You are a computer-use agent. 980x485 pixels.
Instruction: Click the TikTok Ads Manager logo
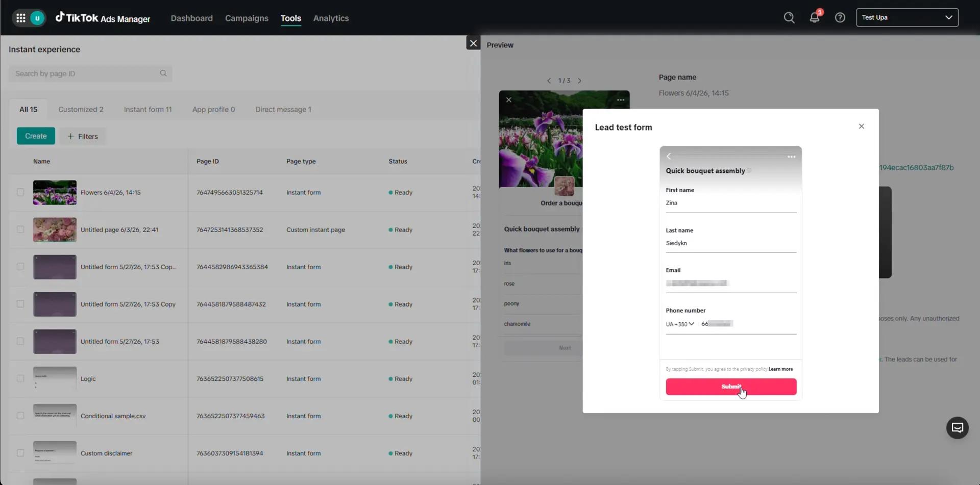click(103, 18)
